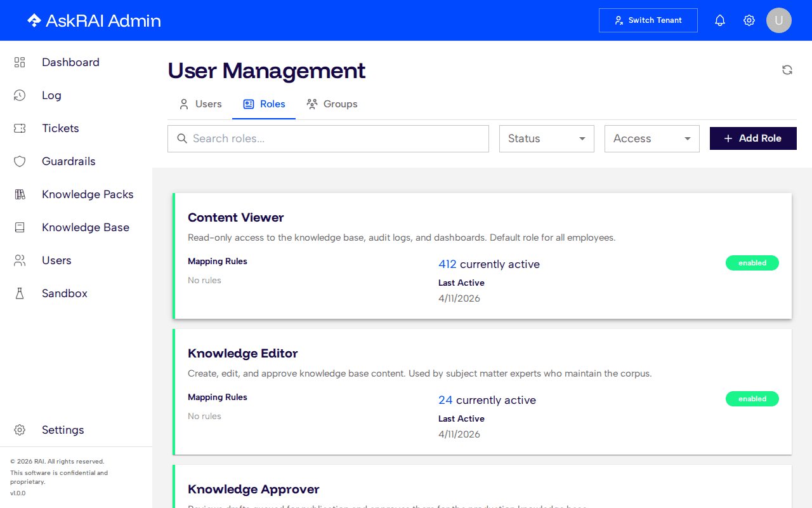Image resolution: width=812 pixels, height=508 pixels.
Task: Open the Knowledge Approver role title
Action: [x=254, y=489]
